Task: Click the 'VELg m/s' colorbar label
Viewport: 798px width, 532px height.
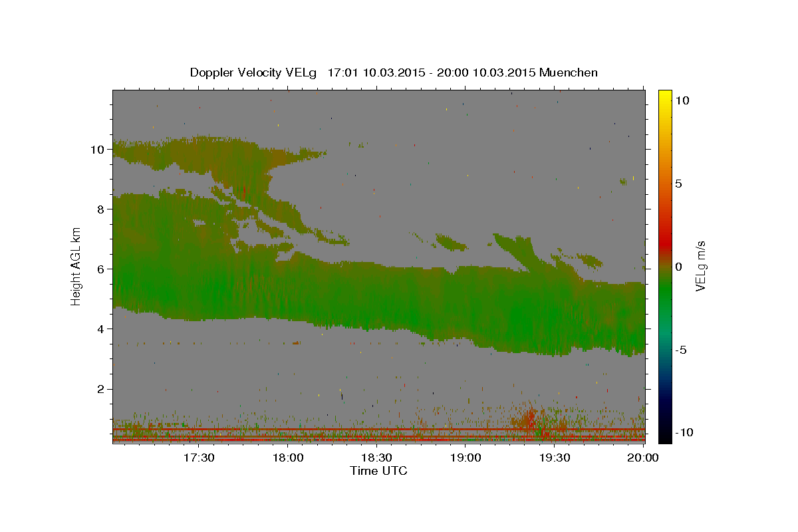Action: 701,265
